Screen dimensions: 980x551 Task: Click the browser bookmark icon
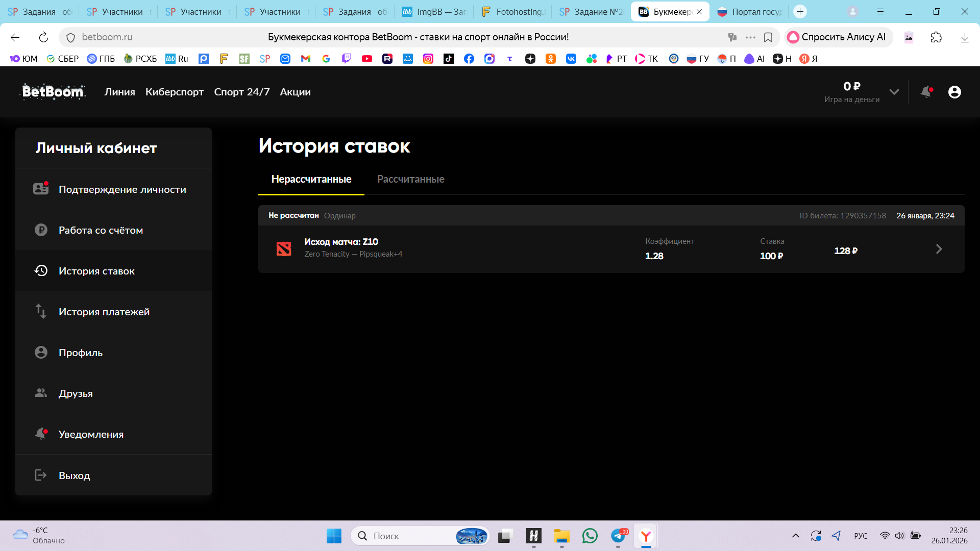(x=768, y=37)
